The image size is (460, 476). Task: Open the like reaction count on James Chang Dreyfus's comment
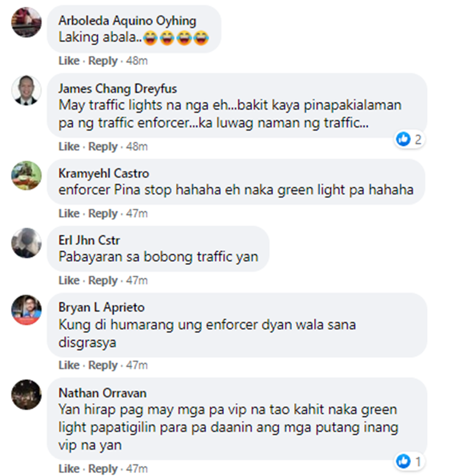[409, 139]
